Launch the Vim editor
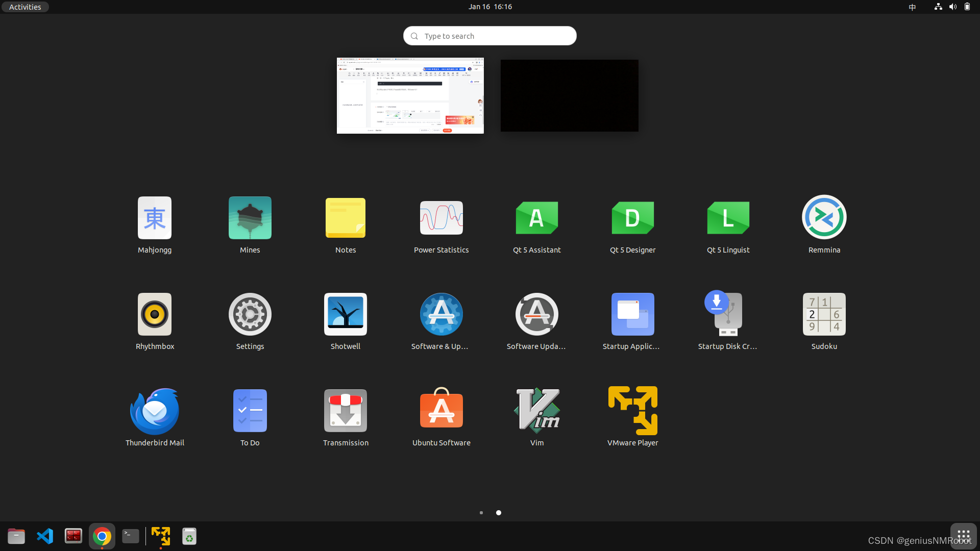Image resolution: width=980 pixels, height=551 pixels. pos(536,417)
